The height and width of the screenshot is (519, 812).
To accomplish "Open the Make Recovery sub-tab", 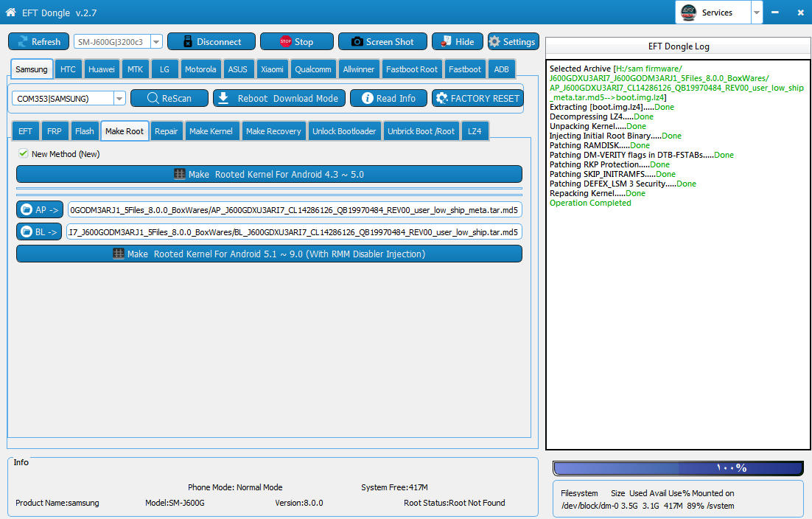I will click(273, 131).
